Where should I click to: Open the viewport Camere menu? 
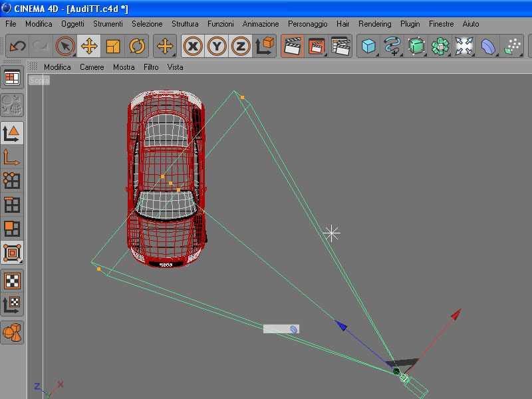coord(92,67)
